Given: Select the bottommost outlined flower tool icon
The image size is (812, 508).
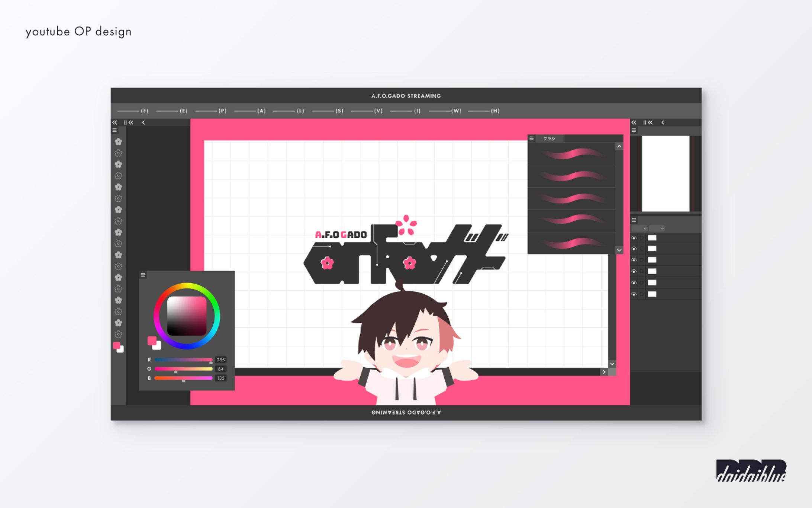Looking at the screenshot, I should pos(118,334).
